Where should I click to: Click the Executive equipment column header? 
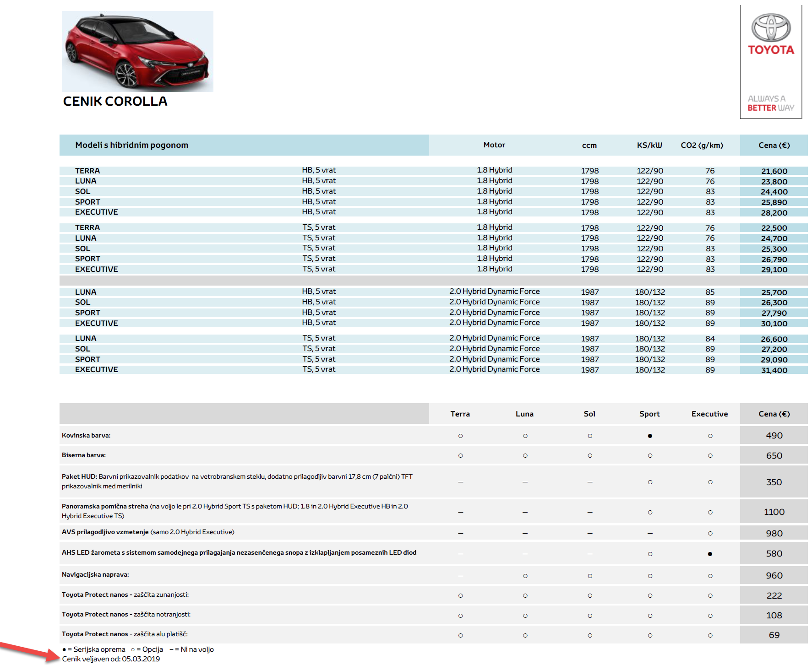[709, 414]
